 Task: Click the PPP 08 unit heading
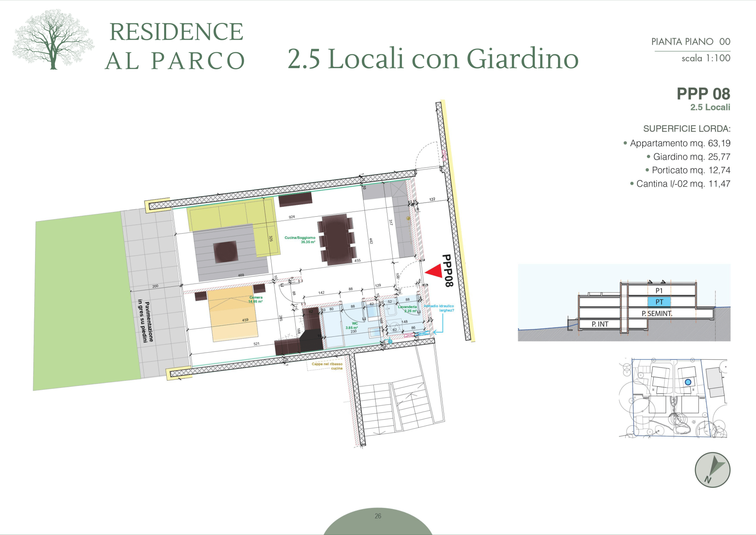click(703, 94)
